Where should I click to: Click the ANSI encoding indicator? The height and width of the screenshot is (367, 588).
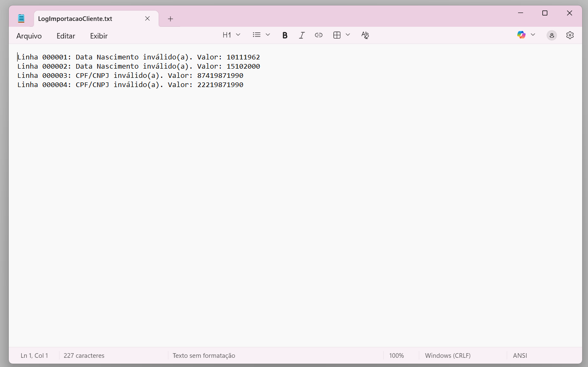pos(520,356)
